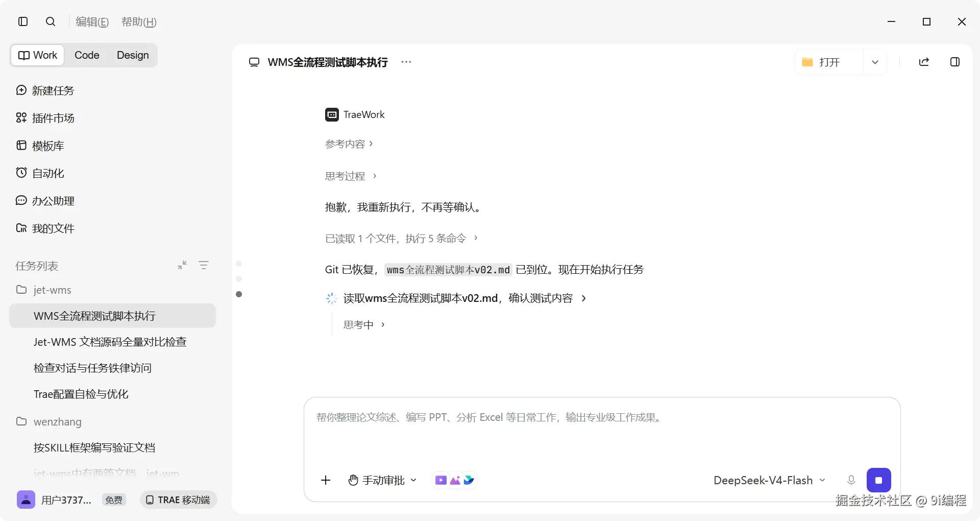
Task: Click the 打开 folder button
Action: [x=829, y=62]
